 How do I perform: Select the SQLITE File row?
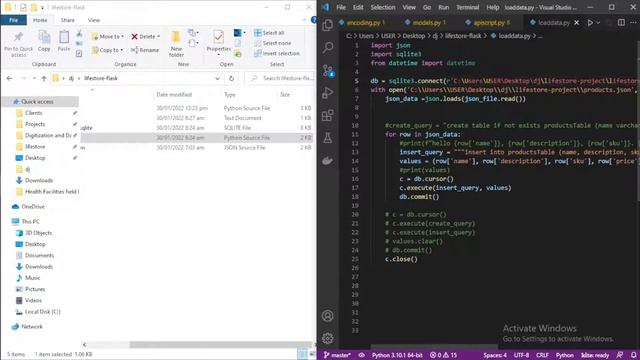tap(197, 128)
